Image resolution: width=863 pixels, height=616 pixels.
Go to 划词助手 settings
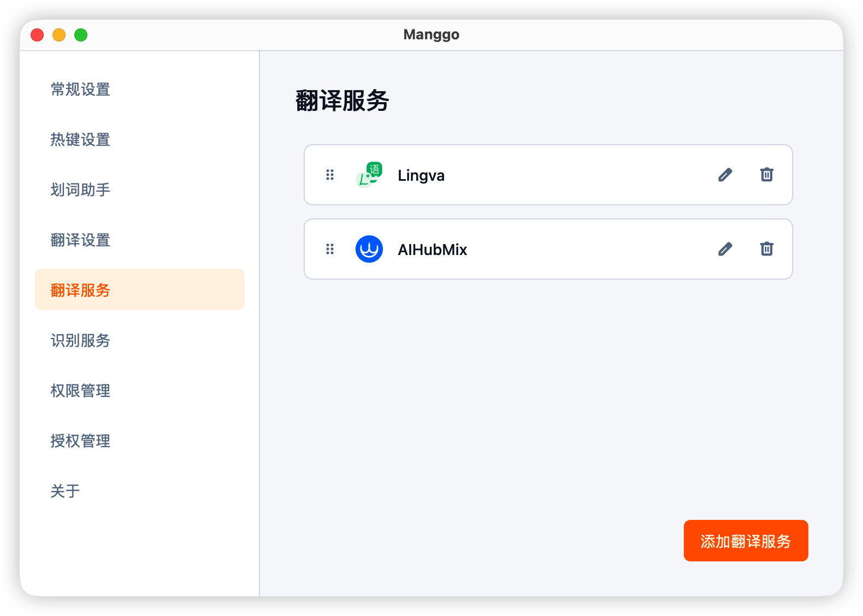[140, 190]
